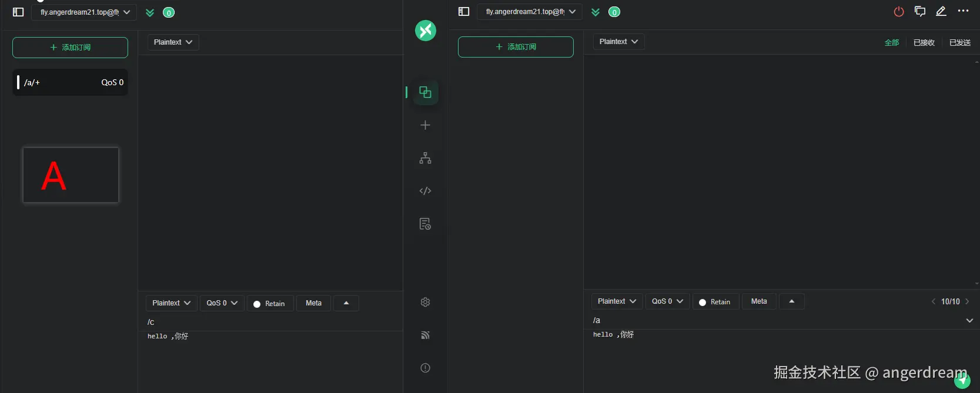Image resolution: width=980 pixels, height=393 pixels.
Task: Click message list scrollbar up arrow
Action: (x=976, y=62)
